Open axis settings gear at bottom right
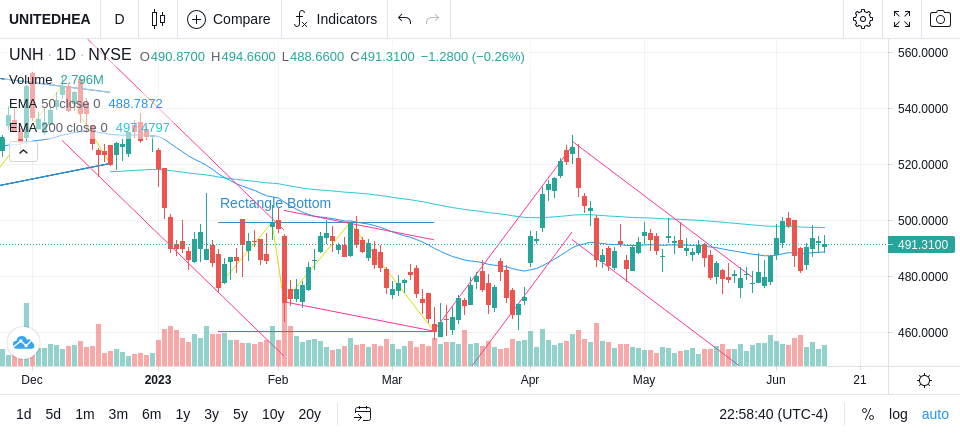 924,380
